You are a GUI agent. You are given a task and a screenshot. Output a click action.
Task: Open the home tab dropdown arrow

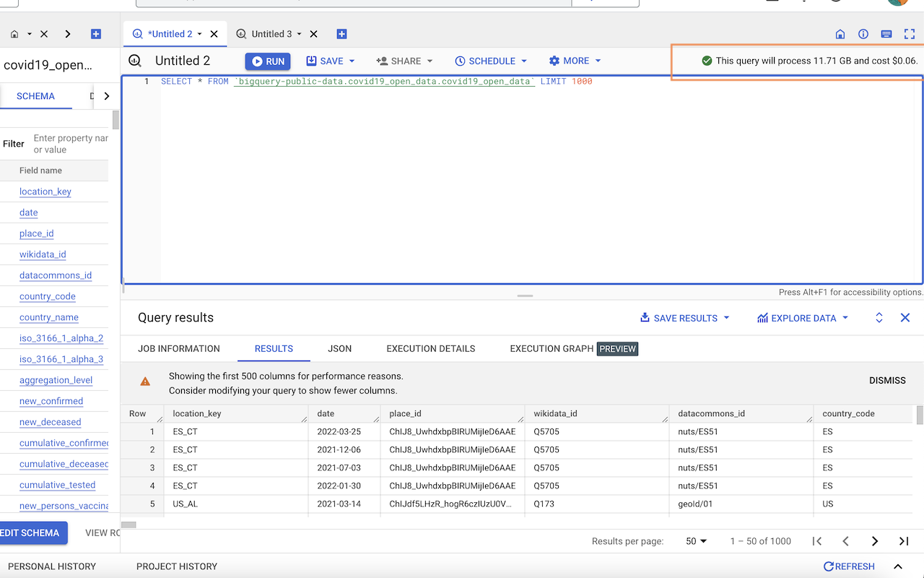[x=30, y=34]
